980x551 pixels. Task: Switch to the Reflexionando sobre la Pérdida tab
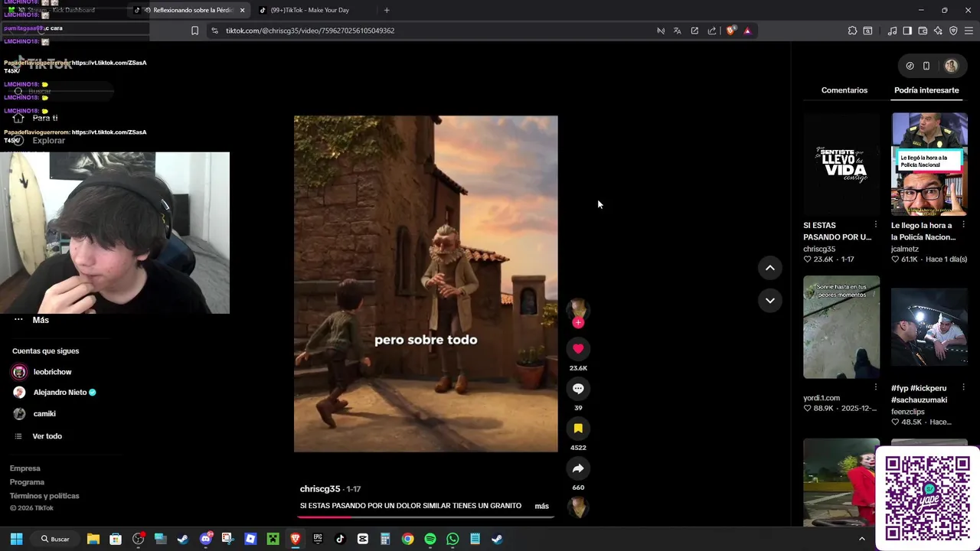click(x=191, y=10)
